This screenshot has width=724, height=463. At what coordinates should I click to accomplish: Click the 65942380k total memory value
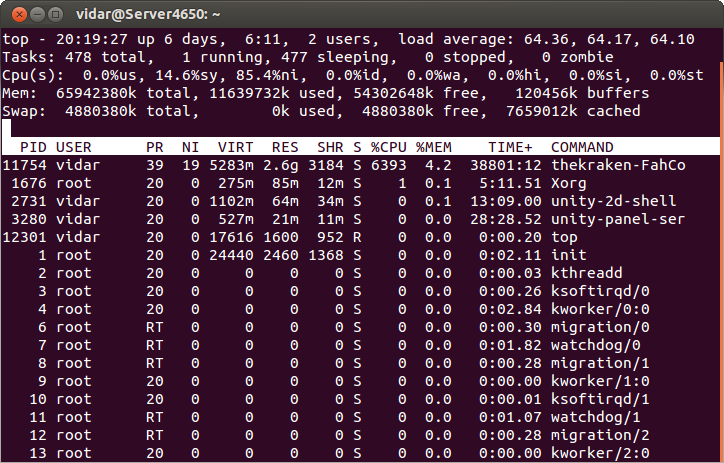click(x=96, y=93)
